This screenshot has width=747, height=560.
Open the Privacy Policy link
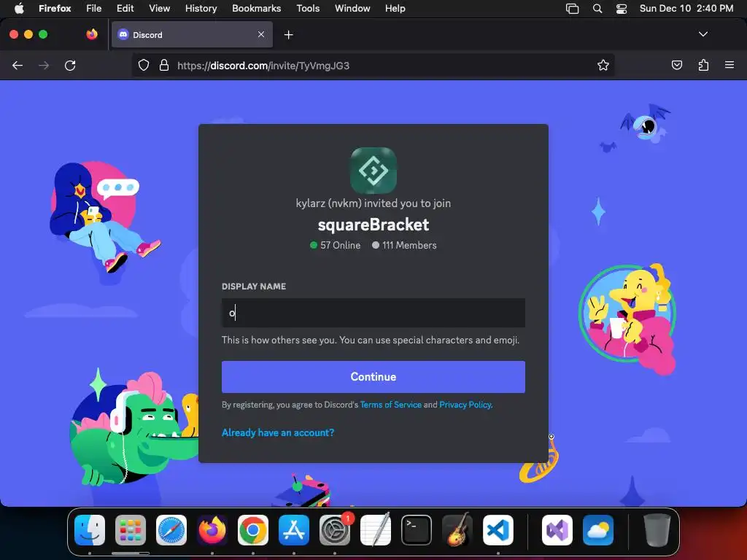point(465,405)
